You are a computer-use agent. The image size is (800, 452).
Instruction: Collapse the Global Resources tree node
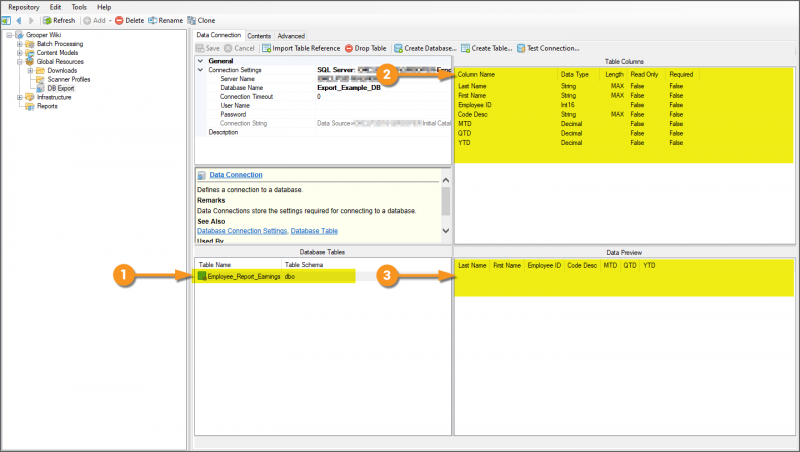click(x=19, y=62)
